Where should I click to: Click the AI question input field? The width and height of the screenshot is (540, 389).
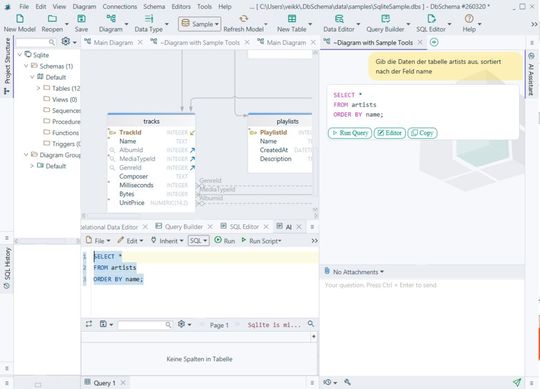pos(422,327)
